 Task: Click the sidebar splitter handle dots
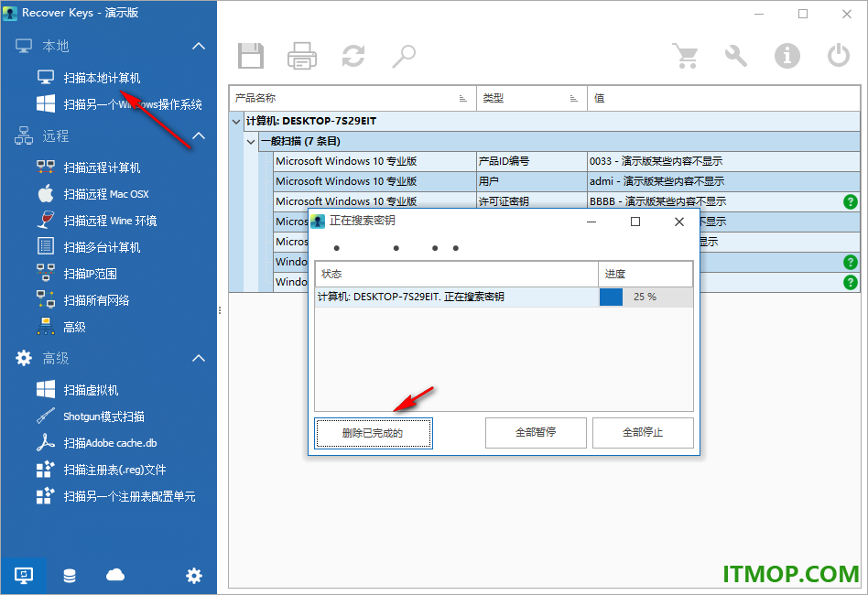point(220,310)
